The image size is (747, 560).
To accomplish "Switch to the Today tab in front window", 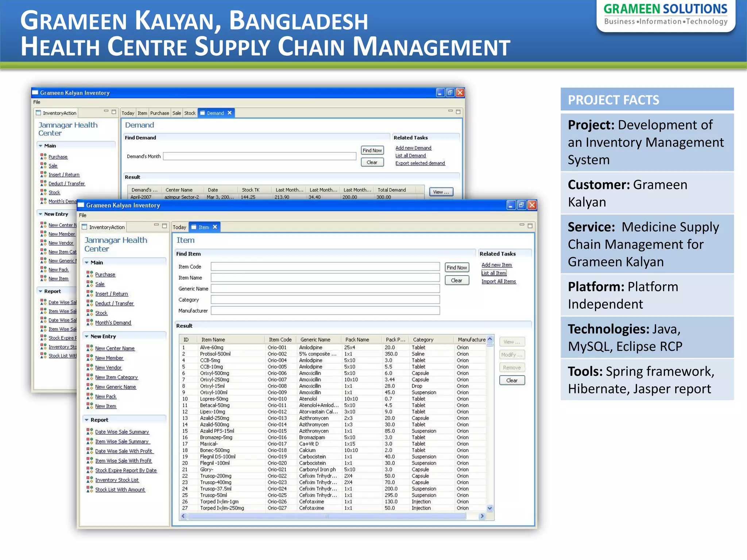I will [179, 227].
